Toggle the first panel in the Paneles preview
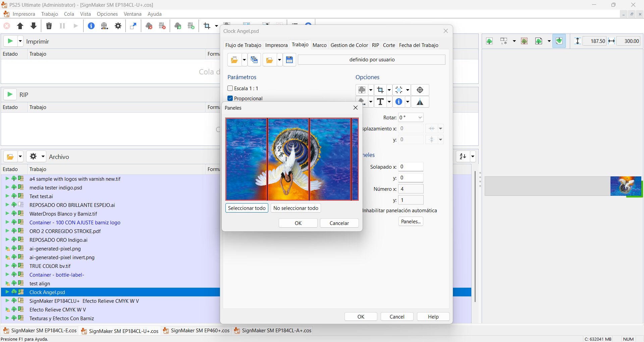Screen dimensions: 644x342 point(246,159)
